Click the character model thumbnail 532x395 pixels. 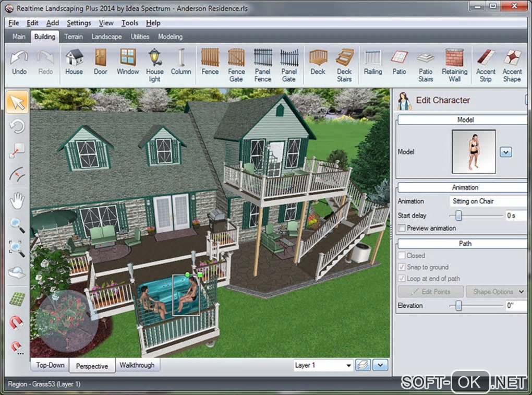474,152
